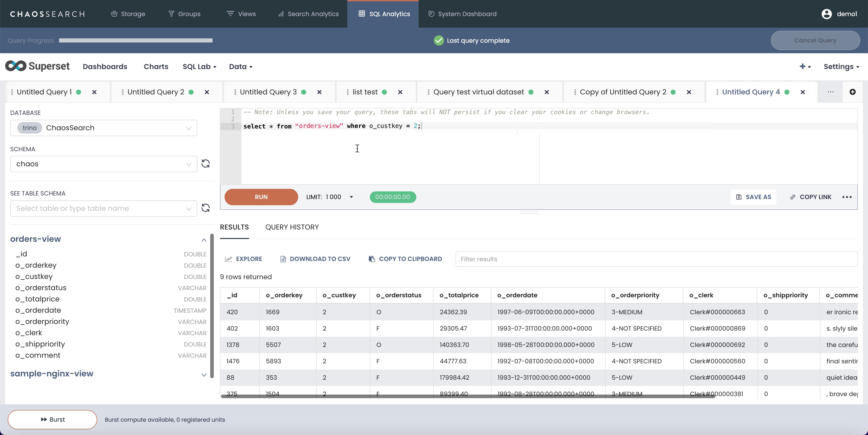Open the ChaosSearch database dropdown
868x435 pixels.
click(104, 128)
